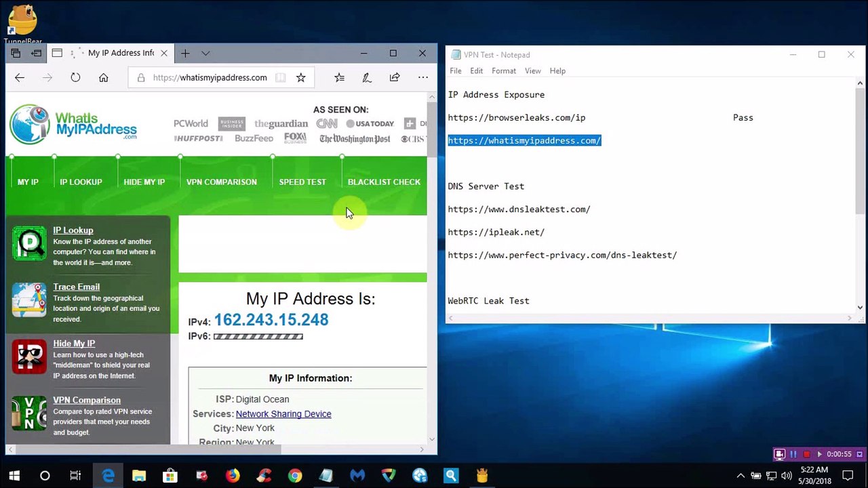Click the perfect-privacy.com dns-leaktest line in Notepad
The width and height of the screenshot is (868, 488).
562,256
